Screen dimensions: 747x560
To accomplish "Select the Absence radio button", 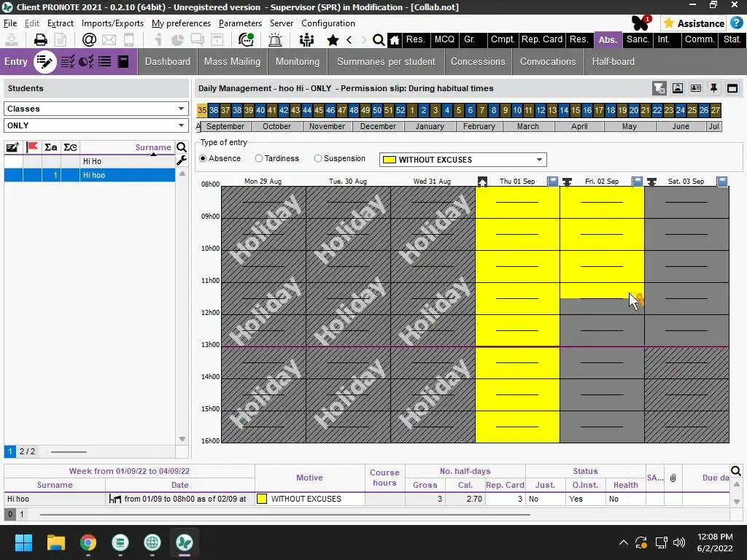I will coord(204,158).
